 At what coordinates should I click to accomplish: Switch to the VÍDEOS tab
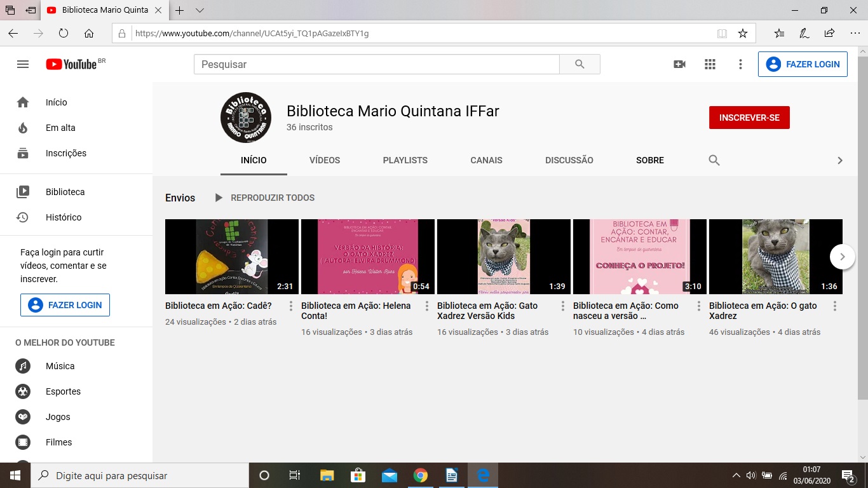[x=325, y=160]
